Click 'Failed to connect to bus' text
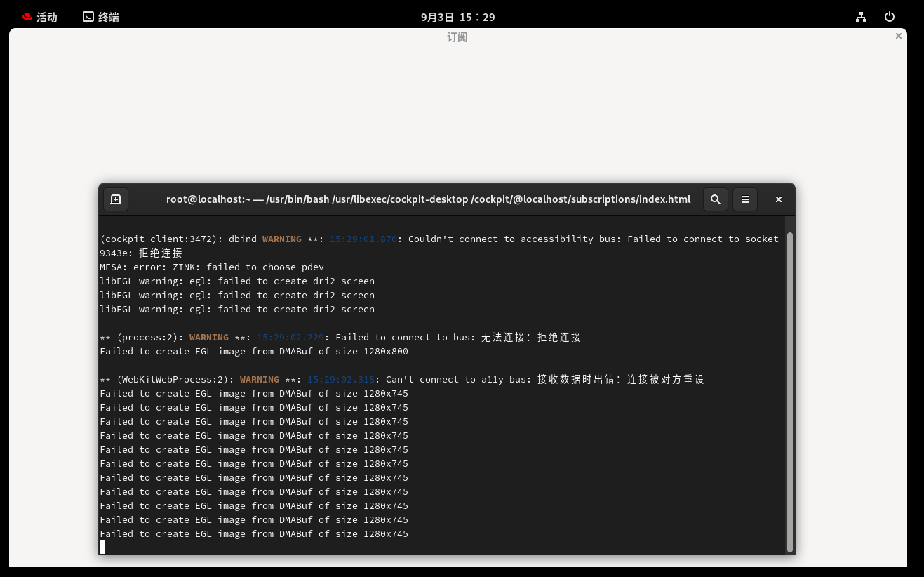Image resolution: width=924 pixels, height=577 pixels. tap(403, 338)
